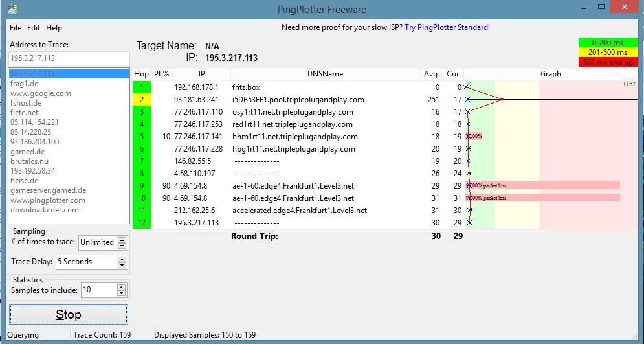The image size is (644, 344).
Task: Expand the Samples to include dropdown
Action: 122,290
